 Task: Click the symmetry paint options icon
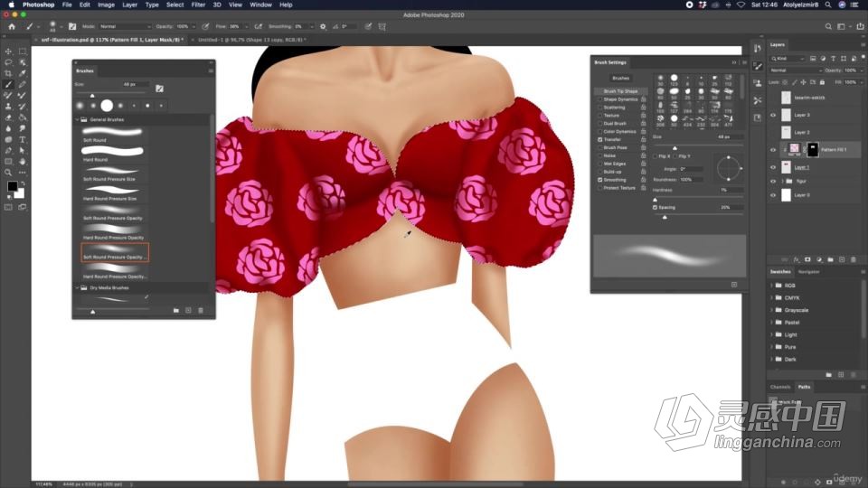[382, 26]
